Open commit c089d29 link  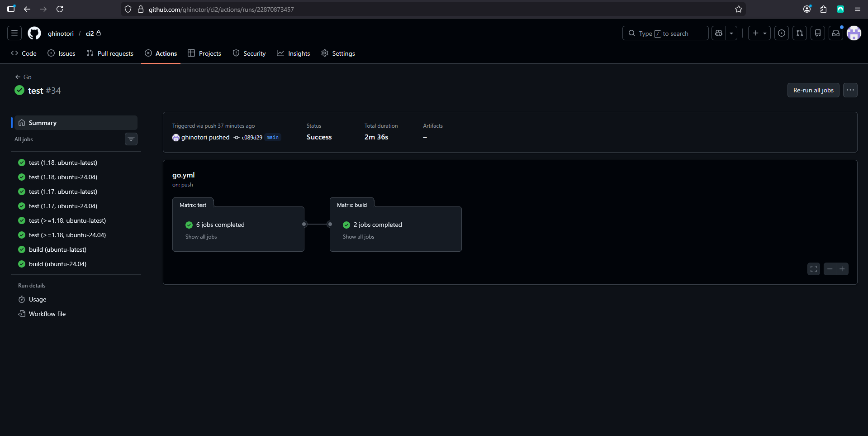(251, 138)
